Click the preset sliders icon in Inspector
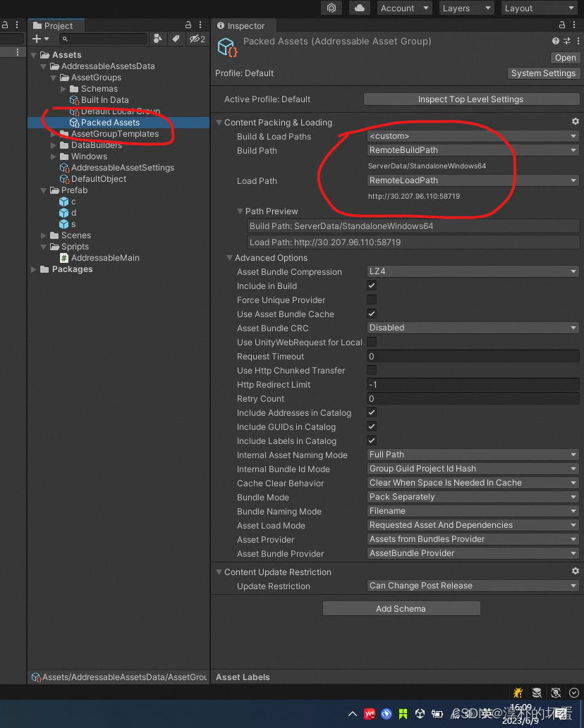This screenshot has height=728, width=584. click(x=567, y=41)
